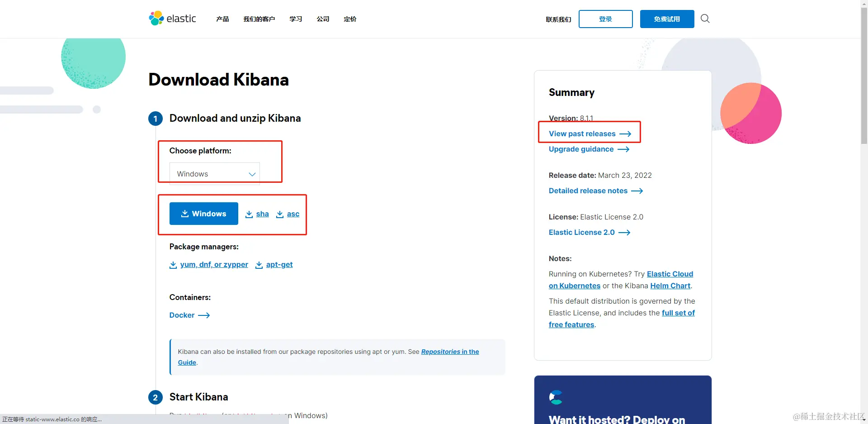Viewport: 868px width, 424px height.
Task: Click the Elastic logo in the blue hosting card
Action: [x=556, y=397]
